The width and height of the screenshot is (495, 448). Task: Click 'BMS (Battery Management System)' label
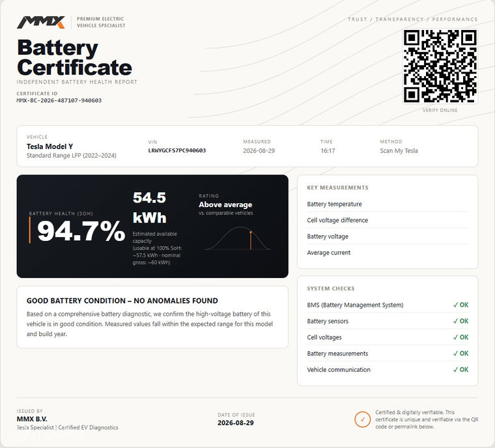coord(355,305)
